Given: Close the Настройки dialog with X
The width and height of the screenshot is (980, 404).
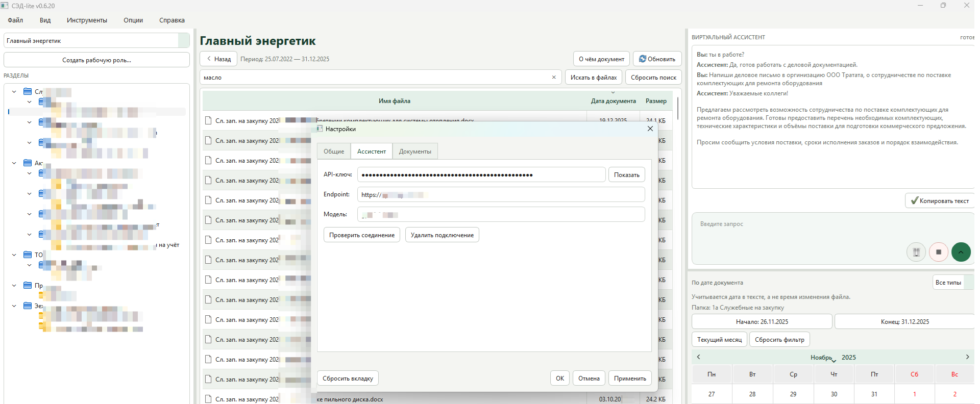Looking at the screenshot, I should point(650,129).
